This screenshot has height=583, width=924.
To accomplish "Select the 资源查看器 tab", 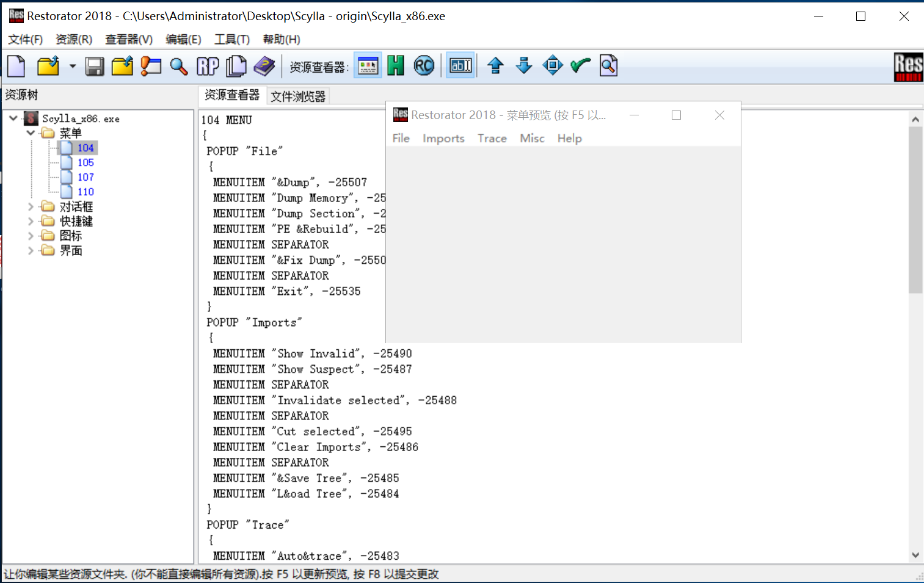I will [232, 95].
